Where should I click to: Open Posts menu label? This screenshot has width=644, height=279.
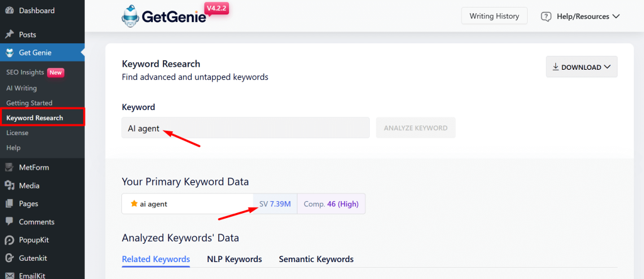pos(28,35)
